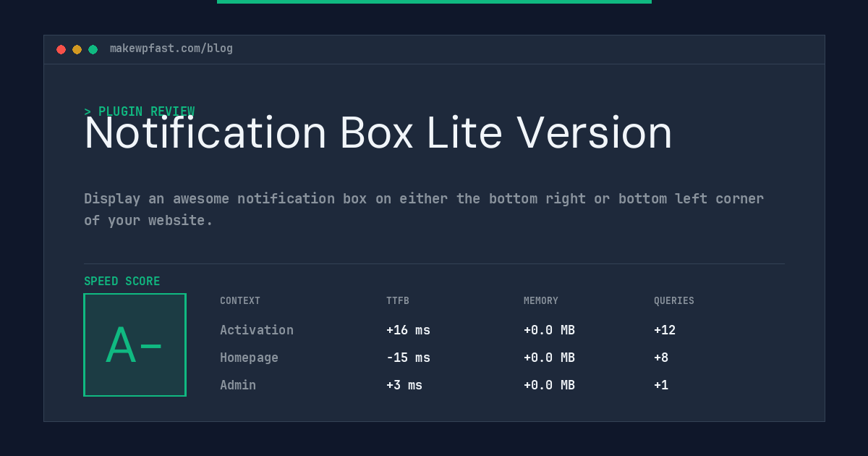Click the Homepage memory value '+0.0 MB'
Screen dimensions: 868x456
pyautogui.click(x=549, y=358)
